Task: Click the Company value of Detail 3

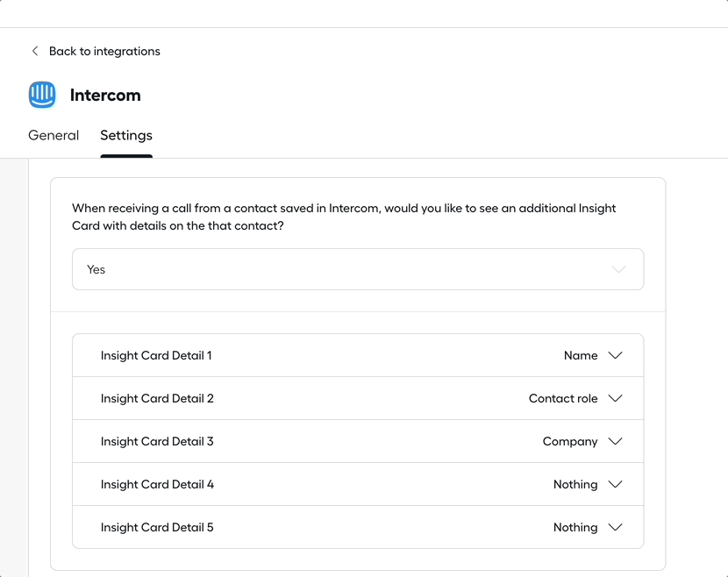Action: (x=570, y=441)
